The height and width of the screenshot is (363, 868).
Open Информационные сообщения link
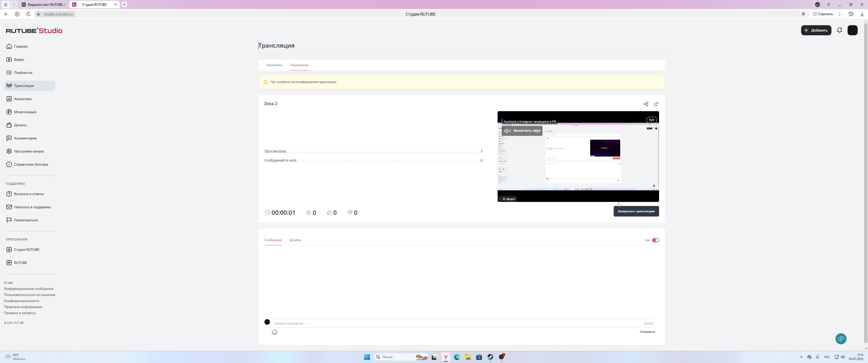coord(29,289)
